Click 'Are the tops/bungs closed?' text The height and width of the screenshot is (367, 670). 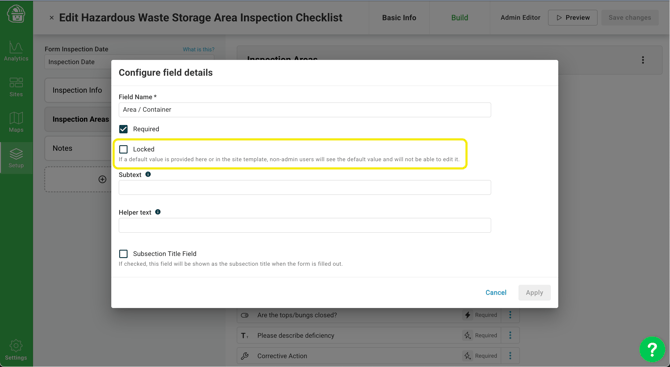[297, 315]
